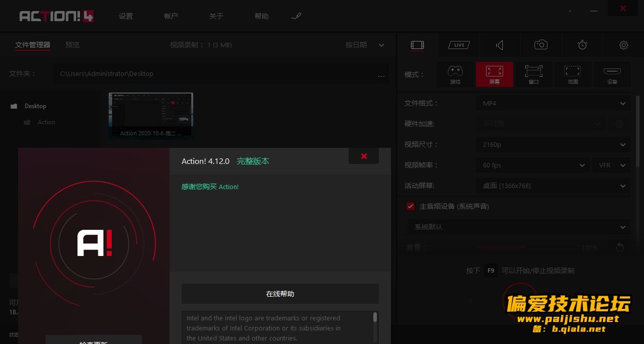
Task: Adjust the 音量 volume slider
Action: point(526,247)
